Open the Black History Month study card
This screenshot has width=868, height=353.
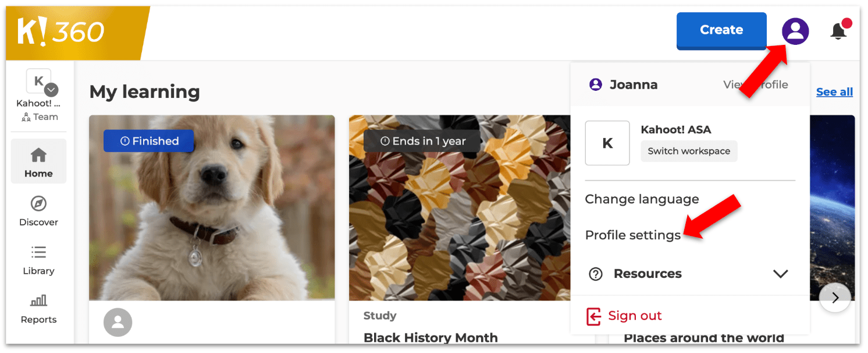[x=431, y=338]
